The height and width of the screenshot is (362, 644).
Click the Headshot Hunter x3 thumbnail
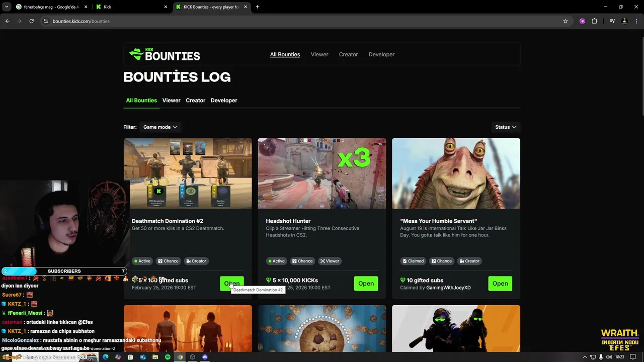click(x=322, y=173)
